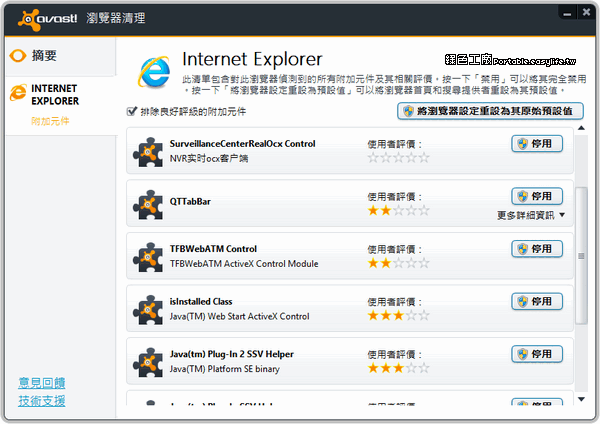This screenshot has width=600, height=424.
Task: Click isInstalled Class puzzle icon
Action: 148,310
